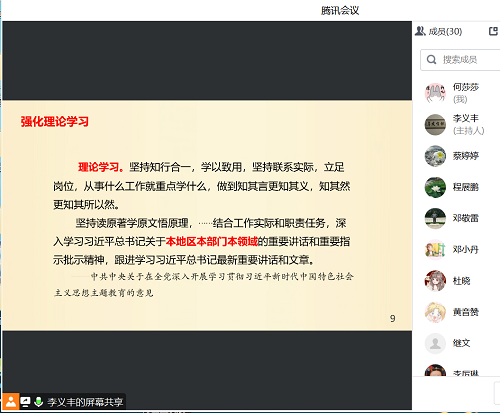Click the screen sharing status icon
500x413 pixels.
point(26,402)
